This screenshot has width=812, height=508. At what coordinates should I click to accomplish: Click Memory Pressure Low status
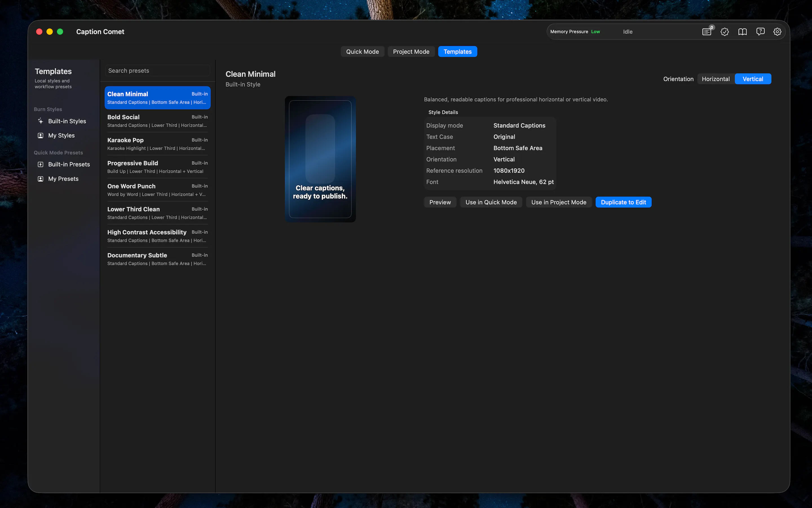(575, 32)
